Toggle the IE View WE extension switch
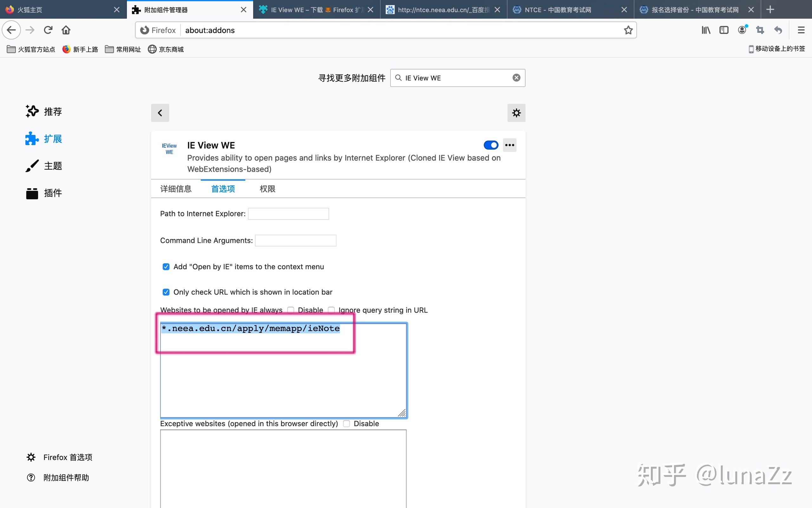This screenshot has width=812, height=508. point(491,145)
